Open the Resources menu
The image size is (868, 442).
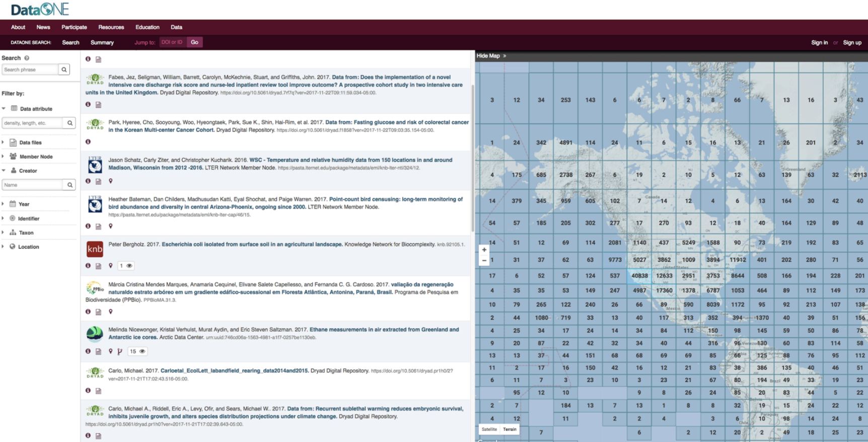point(111,27)
